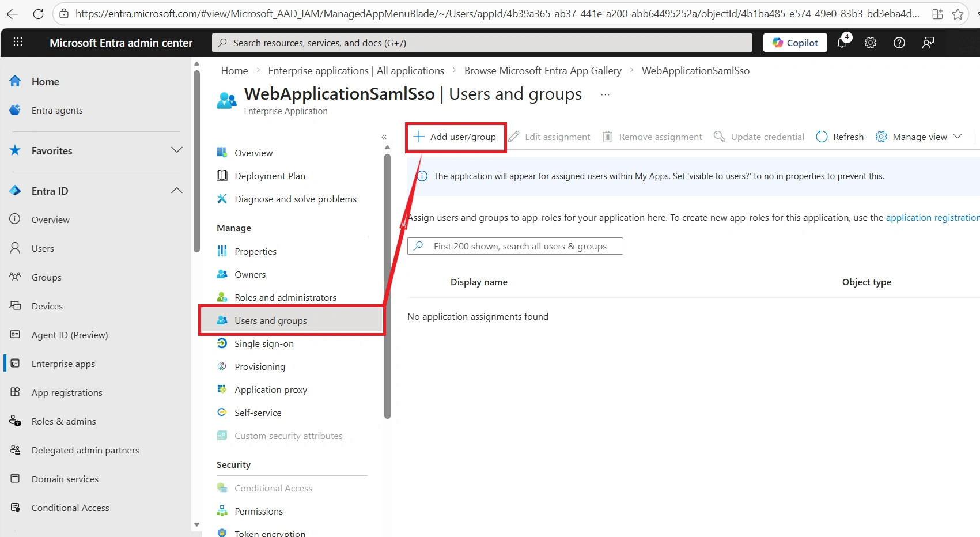The width and height of the screenshot is (980, 537).
Task: Sort by the Object type column
Action: [x=867, y=282]
